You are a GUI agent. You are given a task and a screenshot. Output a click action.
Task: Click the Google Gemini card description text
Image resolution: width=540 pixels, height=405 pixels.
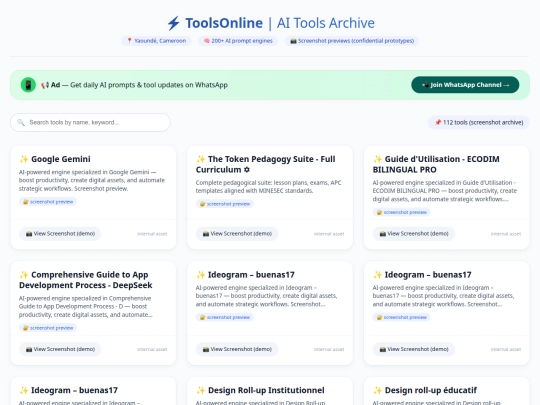tap(92, 180)
